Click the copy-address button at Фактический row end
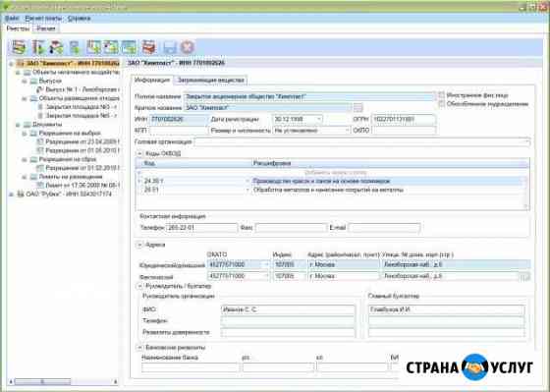The width and height of the screenshot is (550, 392). pos(524,276)
